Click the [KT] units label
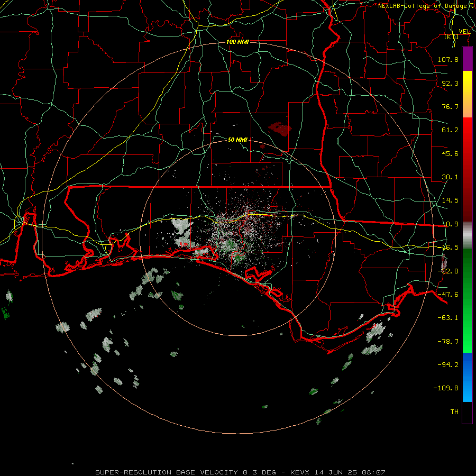The width and height of the screenshot is (476, 476). 452,36
